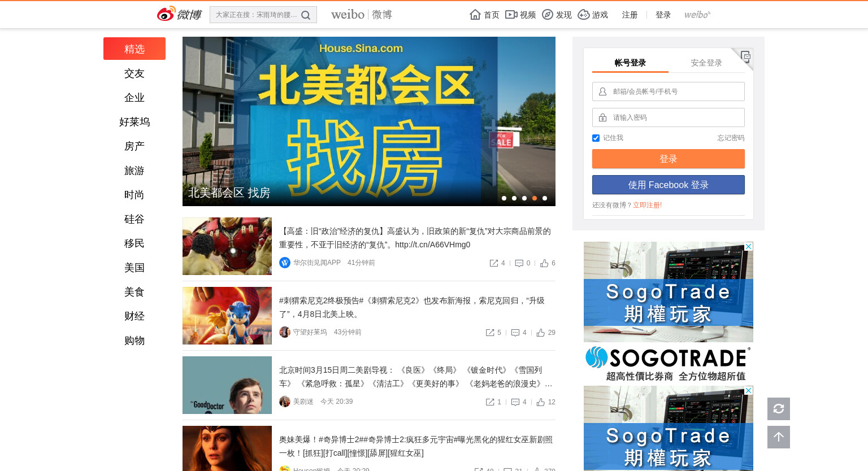This screenshot has height=471, width=868.
Task: Click 华尔街见闻APP avatar icon
Action: pyautogui.click(x=285, y=263)
